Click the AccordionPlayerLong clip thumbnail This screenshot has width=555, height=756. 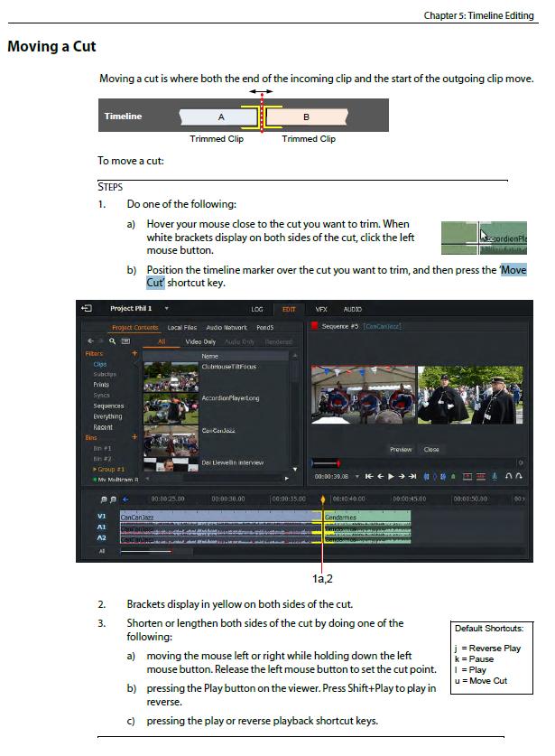point(170,398)
